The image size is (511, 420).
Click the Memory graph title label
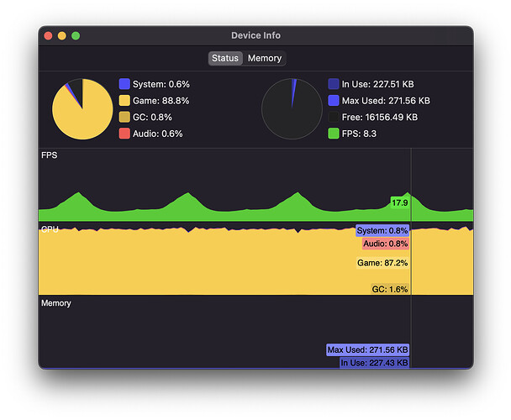[x=56, y=303]
